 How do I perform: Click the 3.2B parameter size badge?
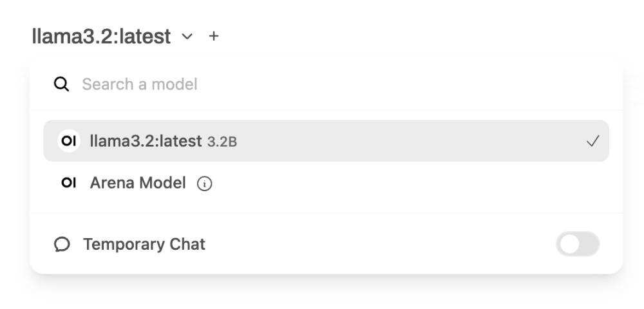[222, 142]
